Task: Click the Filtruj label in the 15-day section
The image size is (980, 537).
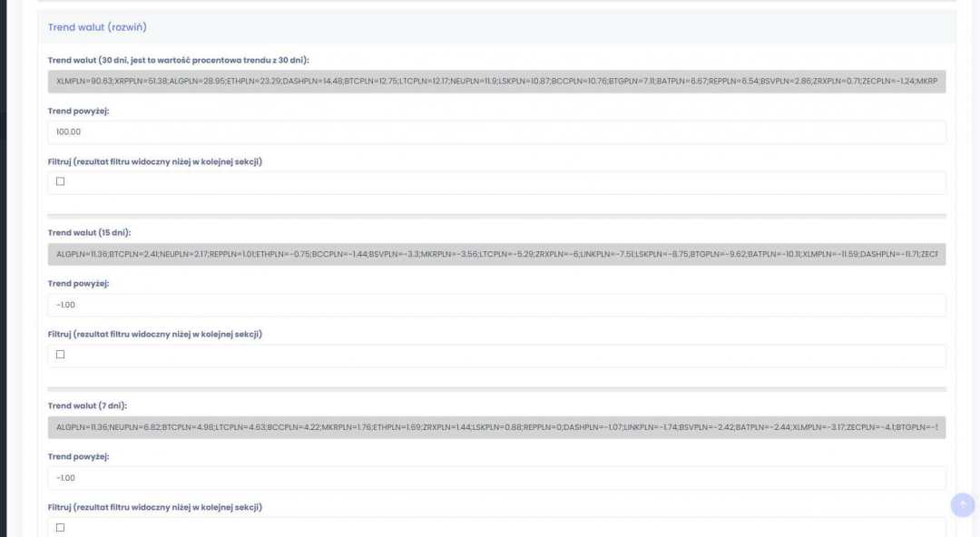Action: pyautogui.click(x=154, y=334)
